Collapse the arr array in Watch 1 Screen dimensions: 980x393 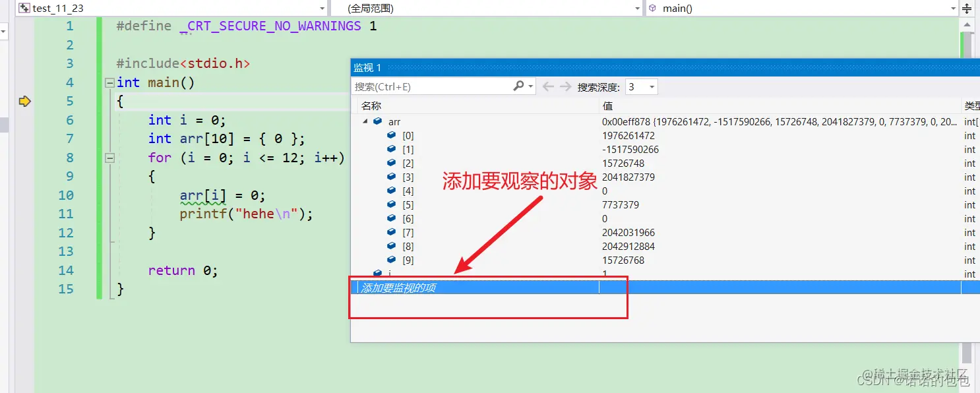click(x=365, y=121)
